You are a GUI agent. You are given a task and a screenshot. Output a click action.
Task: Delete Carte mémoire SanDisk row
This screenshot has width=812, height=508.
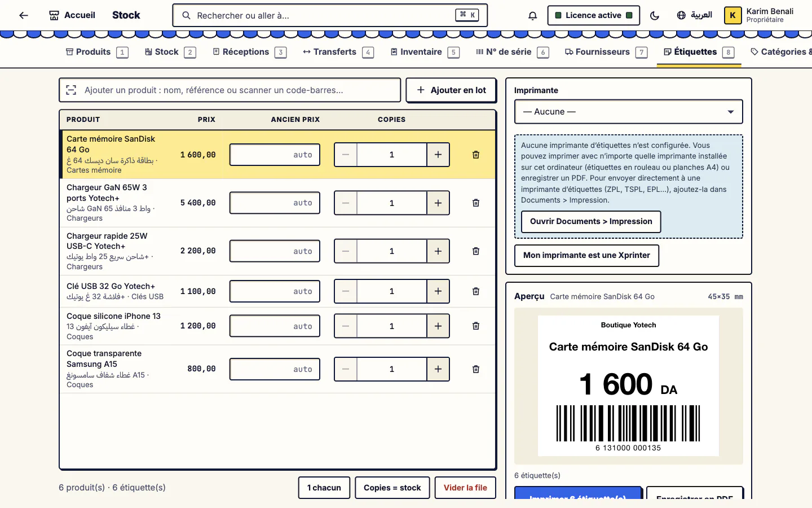(476, 155)
